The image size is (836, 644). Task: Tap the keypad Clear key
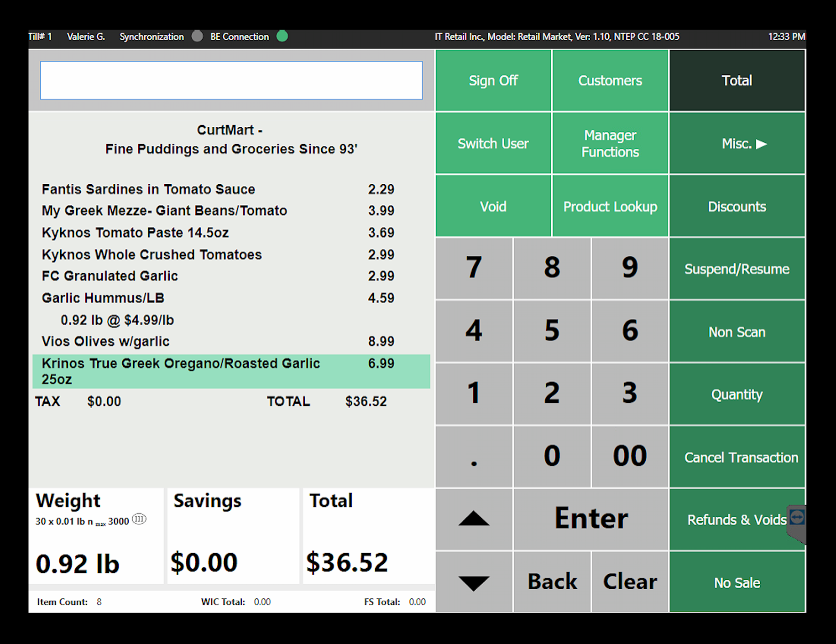[x=630, y=582]
